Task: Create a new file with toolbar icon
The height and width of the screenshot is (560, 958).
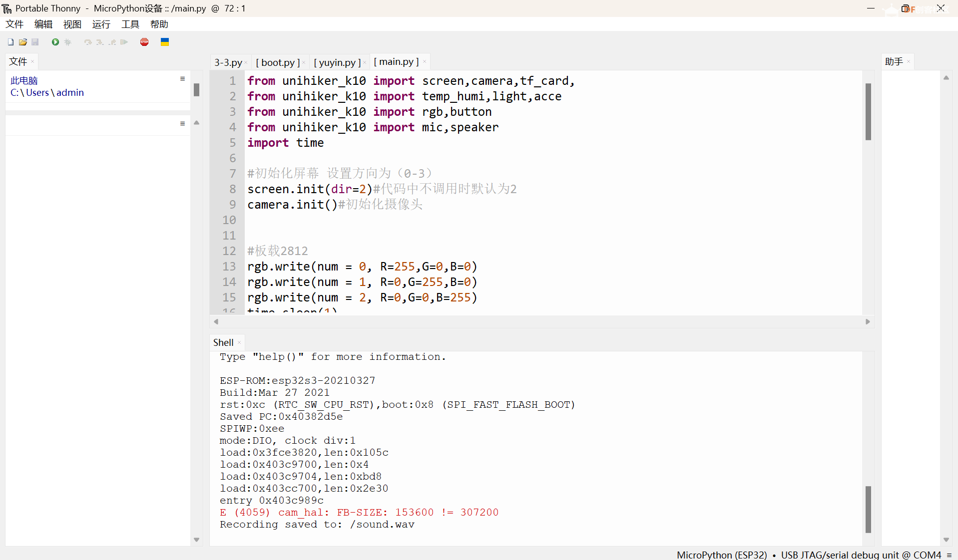Action: [10, 42]
